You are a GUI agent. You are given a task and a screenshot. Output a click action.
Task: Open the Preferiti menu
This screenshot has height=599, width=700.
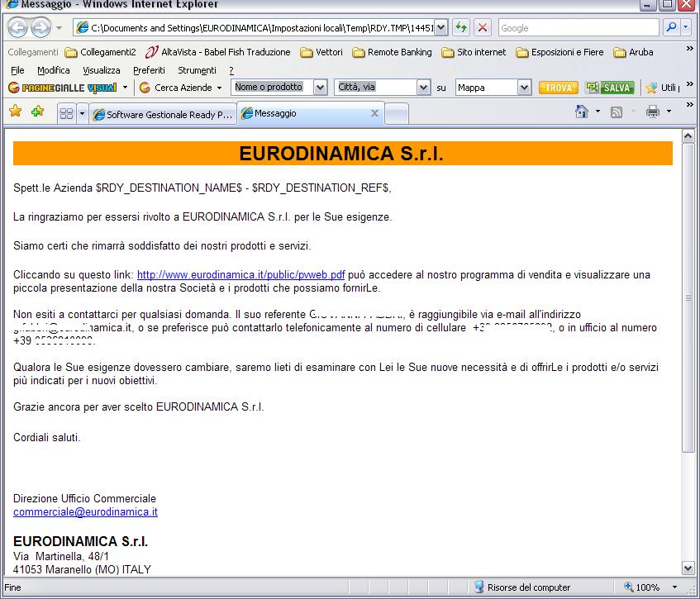click(149, 70)
